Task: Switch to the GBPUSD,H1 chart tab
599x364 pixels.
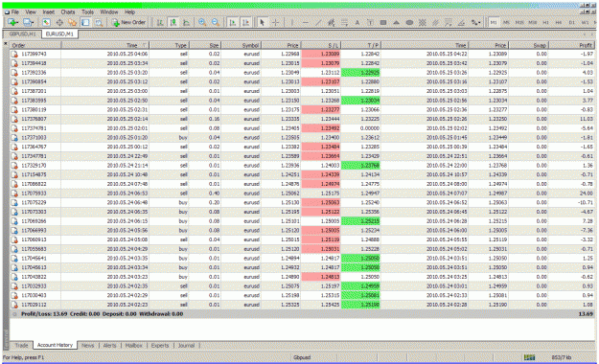Action: (23, 34)
